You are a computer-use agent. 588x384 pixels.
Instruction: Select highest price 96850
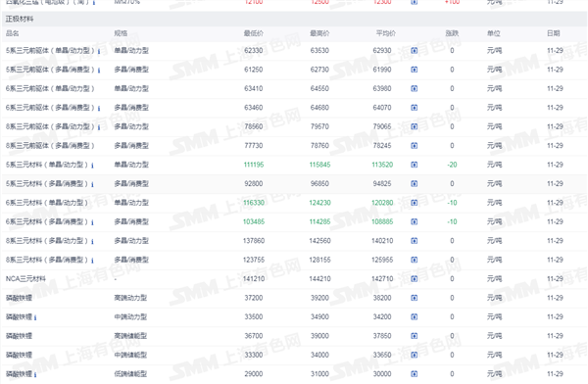pos(319,184)
